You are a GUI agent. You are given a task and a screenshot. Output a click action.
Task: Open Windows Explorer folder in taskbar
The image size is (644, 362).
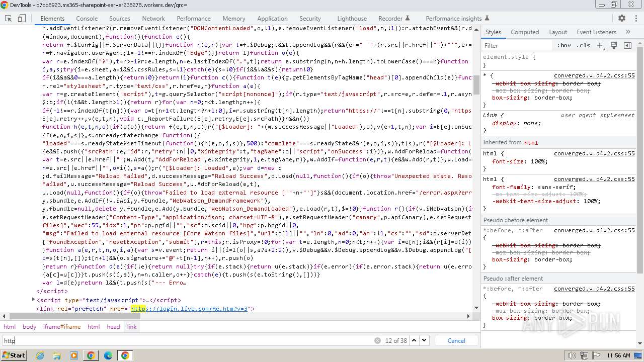(57, 355)
